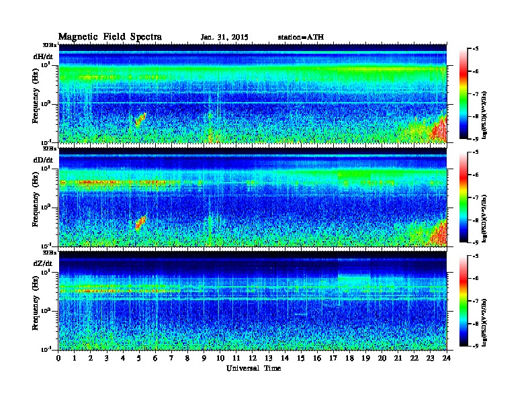Viewport: 532px width, 411px height.
Task: Select the dH/dt panel label
Action: pyautogui.click(x=43, y=56)
